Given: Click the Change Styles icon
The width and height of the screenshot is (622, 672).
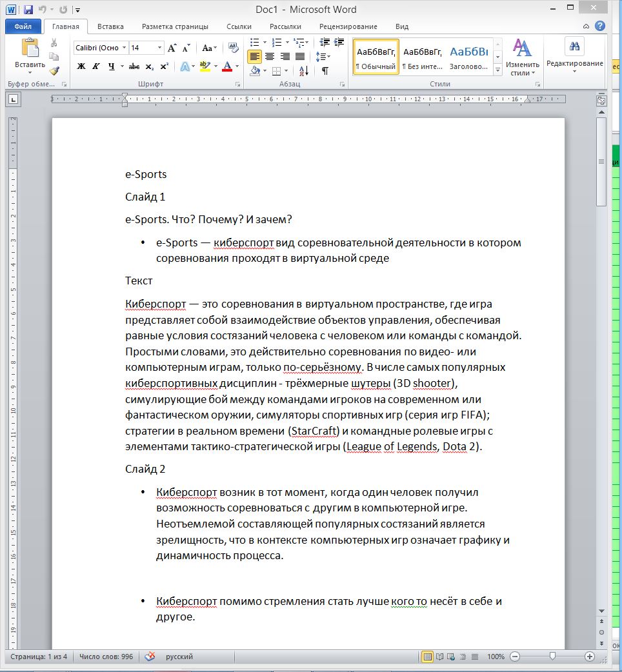Looking at the screenshot, I should [522, 48].
